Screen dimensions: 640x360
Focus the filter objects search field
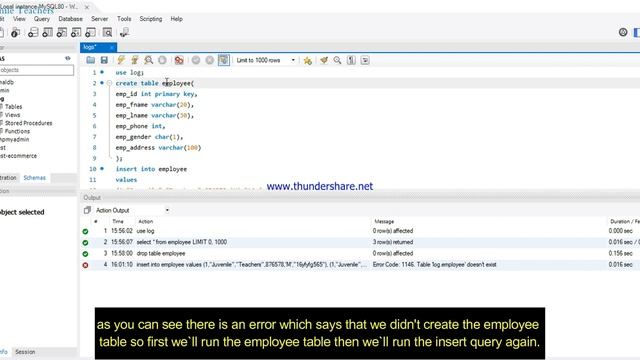coord(36,70)
